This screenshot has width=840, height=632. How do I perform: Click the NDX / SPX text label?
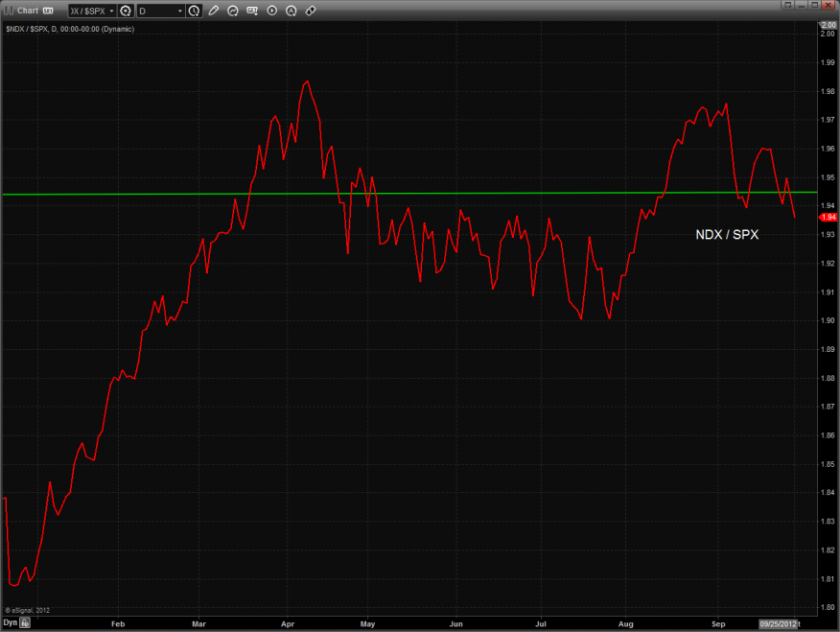click(x=727, y=235)
